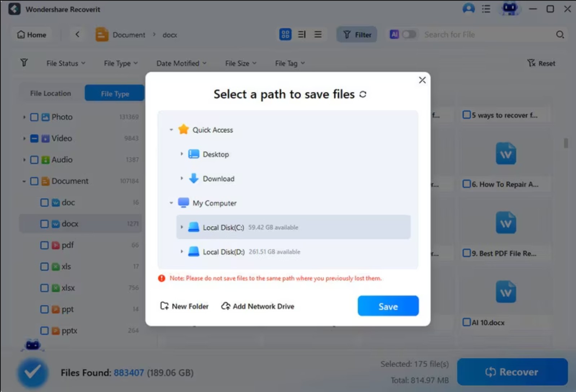Click the chatbot icon in sidebar bottom
This screenshot has width=576, height=392.
tap(33, 345)
